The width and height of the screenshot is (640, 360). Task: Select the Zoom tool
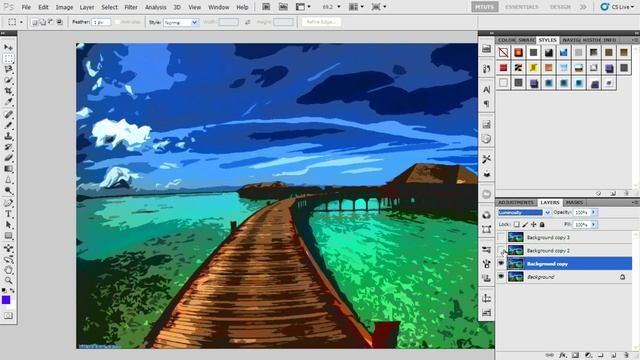pyautogui.click(x=8, y=280)
